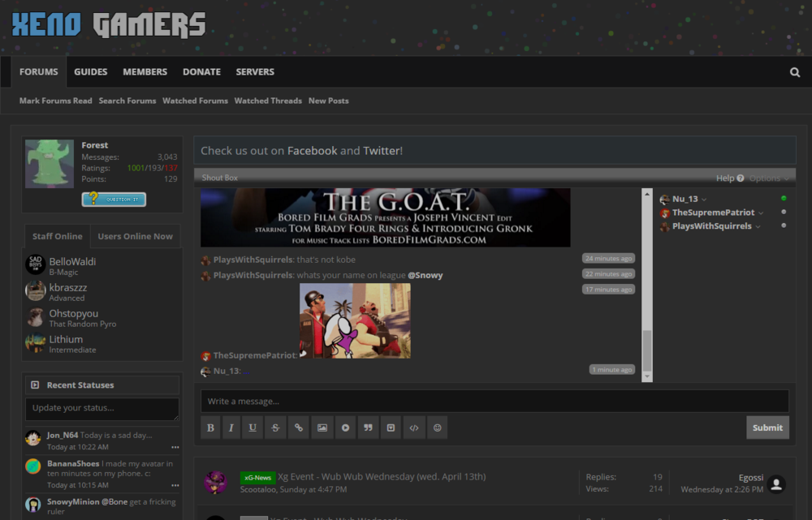Click the Search Forums link
The height and width of the screenshot is (520, 812).
127,101
